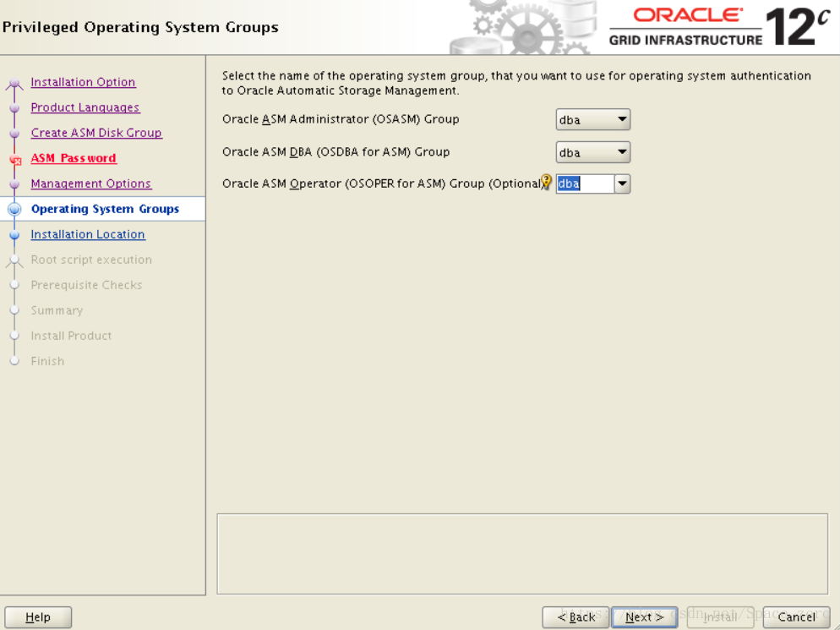Click the Operating System Groups step marker icon
The height and width of the screenshot is (630, 840).
[x=15, y=209]
